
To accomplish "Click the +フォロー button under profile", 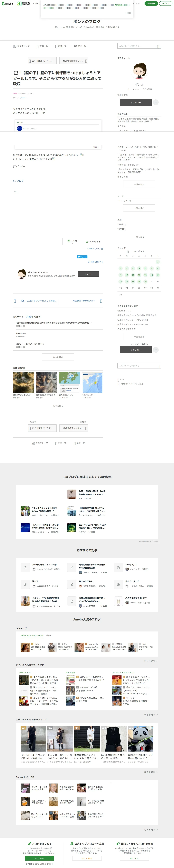I will [x=135, y=102].
